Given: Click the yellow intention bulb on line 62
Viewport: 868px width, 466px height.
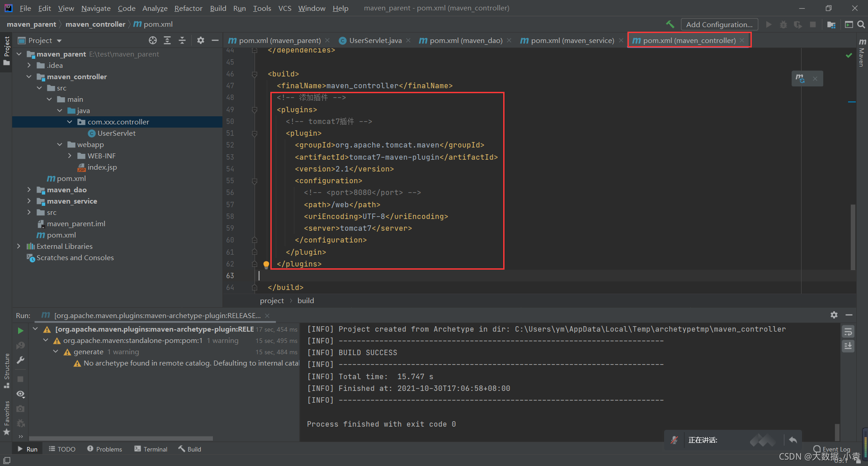Looking at the screenshot, I should coord(266,264).
